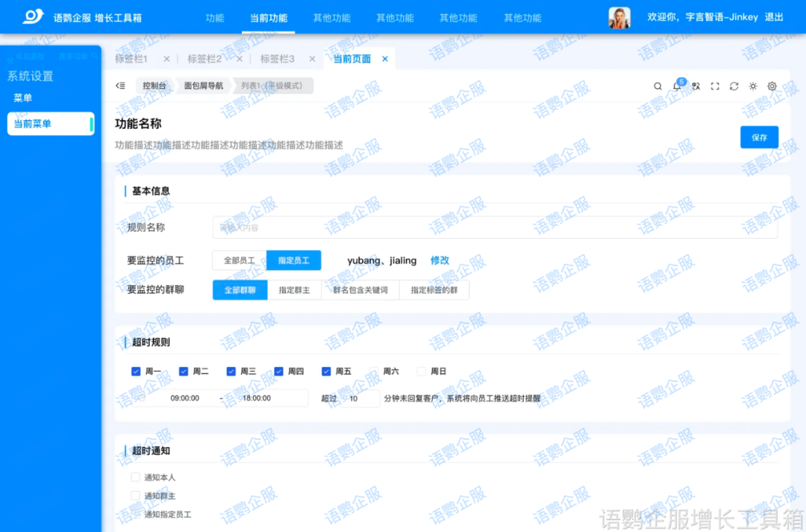Image resolution: width=806 pixels, height=532 pixels.
Task: Open the search icon in the toolbar
Action: (x=657, y=86)
